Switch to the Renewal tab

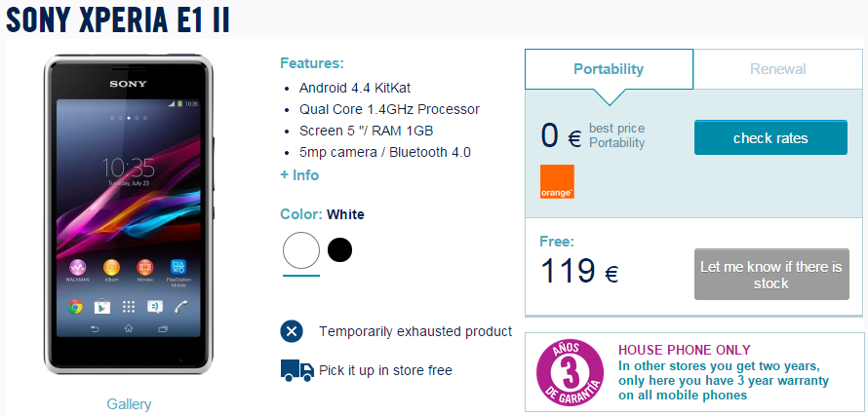[777, 69]
